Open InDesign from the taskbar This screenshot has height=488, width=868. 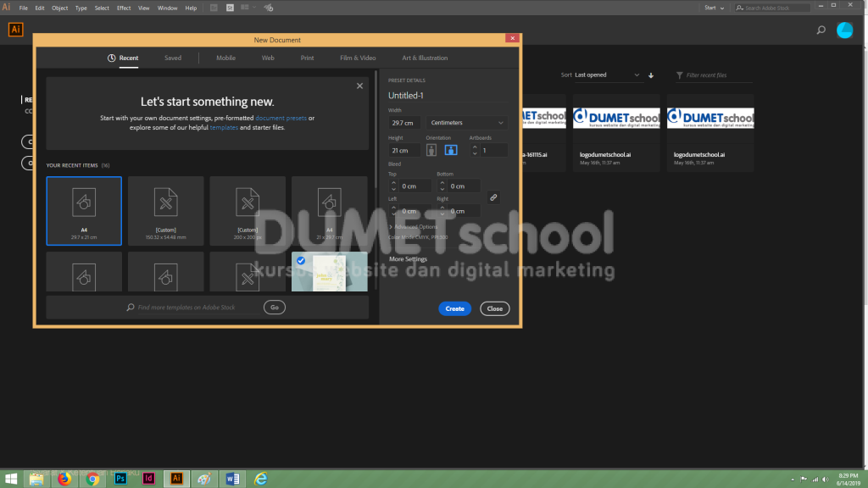pyautogui.click(x=148, y=479)
